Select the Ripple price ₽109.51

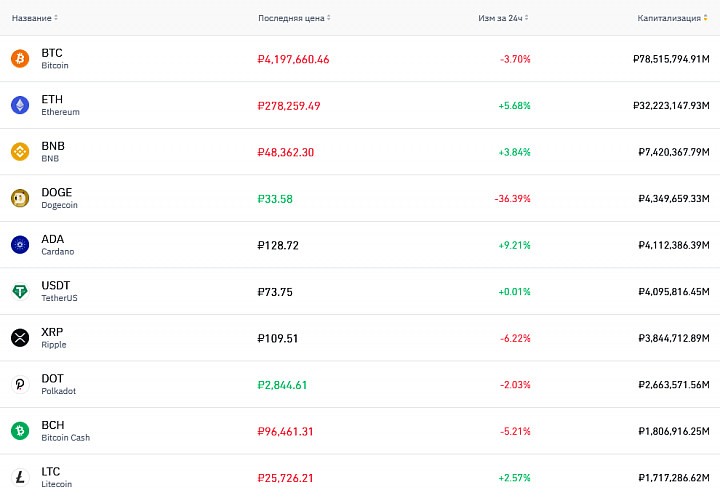[x=278, y=339]
